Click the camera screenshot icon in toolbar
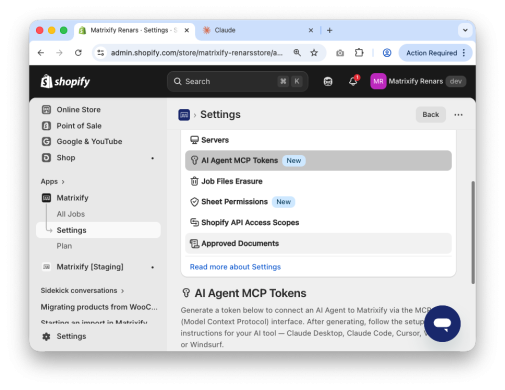The width and height of the screenshot is (505, 390). pyautogui.click(x=340, y=53)
